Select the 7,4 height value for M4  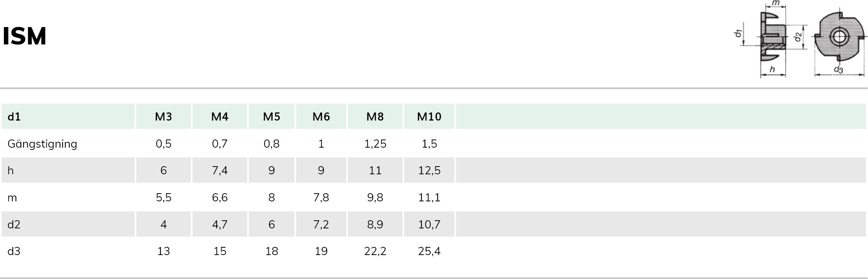(220, 170)
